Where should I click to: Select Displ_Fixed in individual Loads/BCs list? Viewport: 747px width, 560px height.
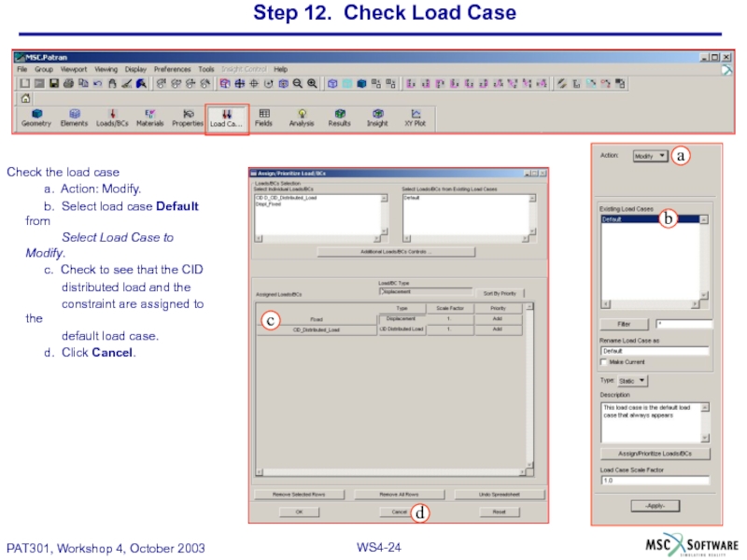point(269,204)
